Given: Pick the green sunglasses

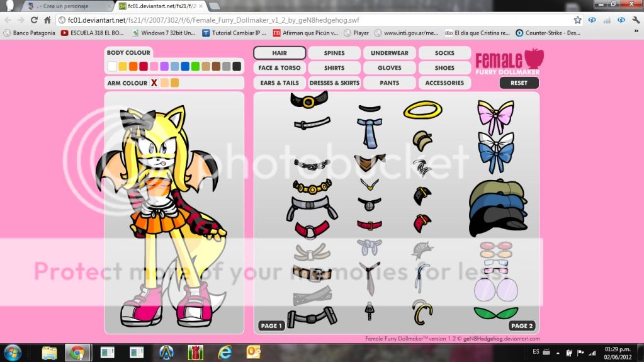Looking at the screenshot, I should 495,313.
